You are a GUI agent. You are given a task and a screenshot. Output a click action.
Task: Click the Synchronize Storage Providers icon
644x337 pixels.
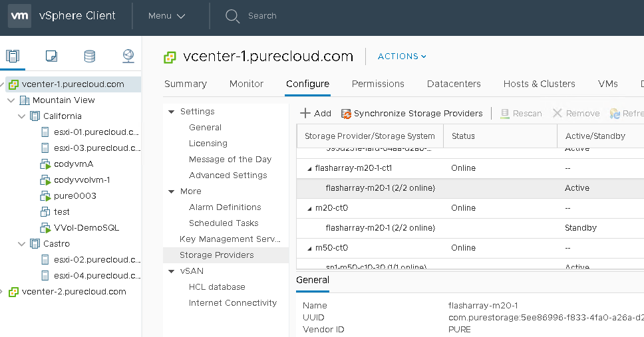coord(346,114)
